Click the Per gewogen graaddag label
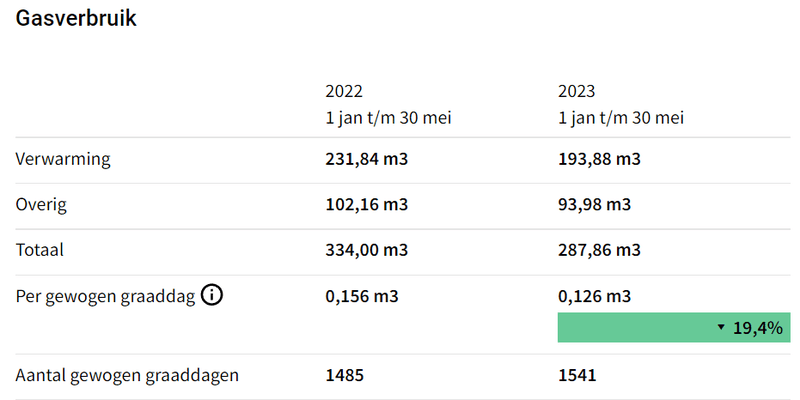This screenshot has width=800, height=400. coord(105,296)
